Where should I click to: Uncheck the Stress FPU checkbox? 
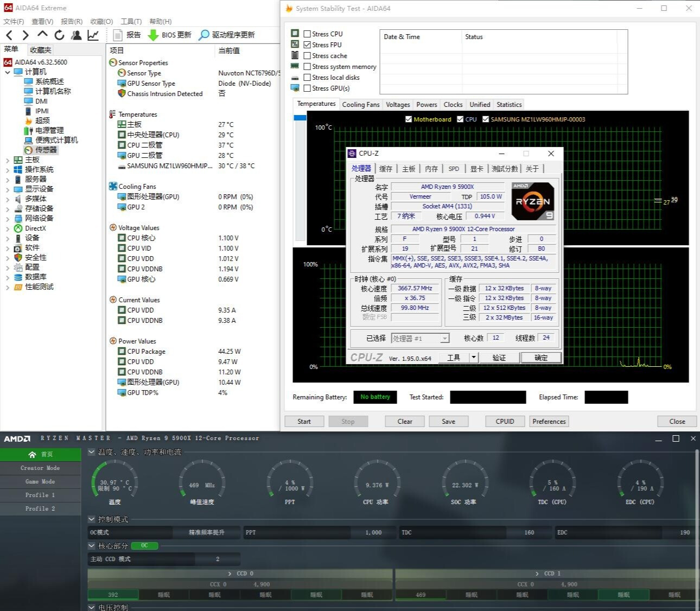point(307,44)
